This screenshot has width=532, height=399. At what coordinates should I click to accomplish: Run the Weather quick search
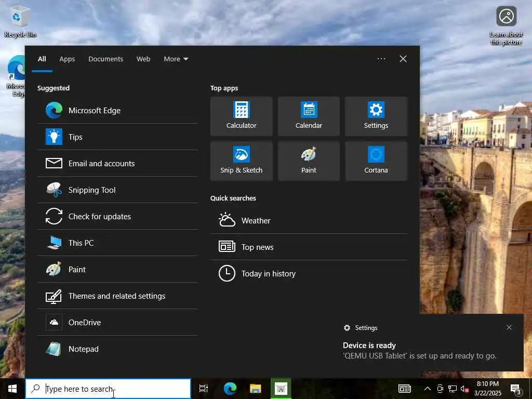(309, 220)
